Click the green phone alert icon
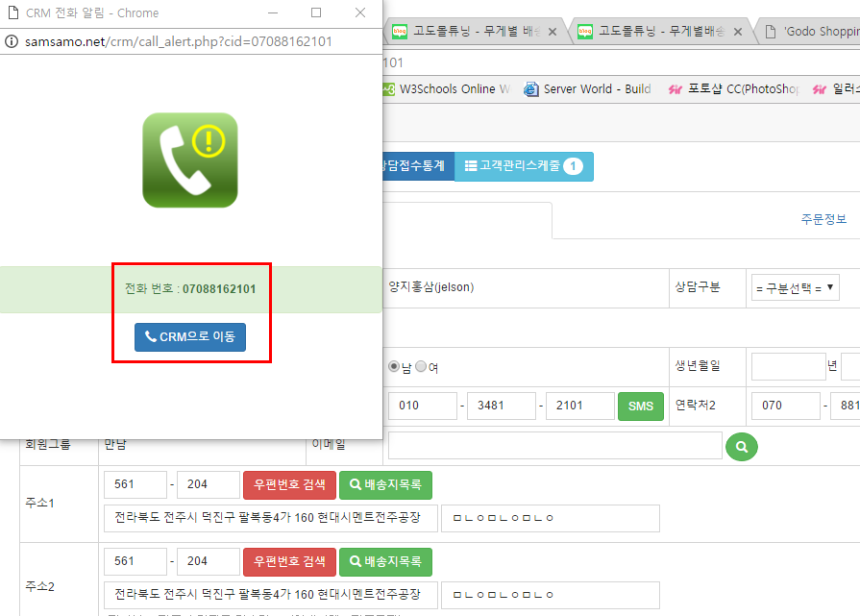The height and width of the screenshot is (616, 860). [189, 160]
